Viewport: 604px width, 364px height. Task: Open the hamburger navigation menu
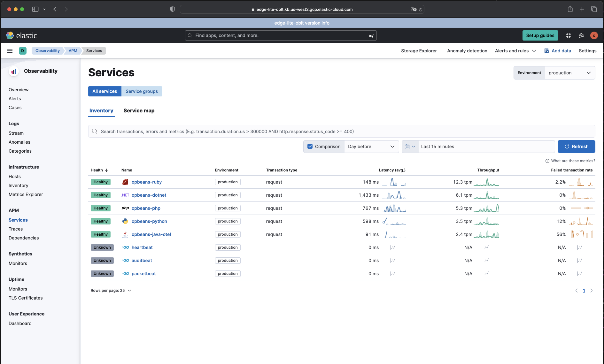tap(10, 51)
